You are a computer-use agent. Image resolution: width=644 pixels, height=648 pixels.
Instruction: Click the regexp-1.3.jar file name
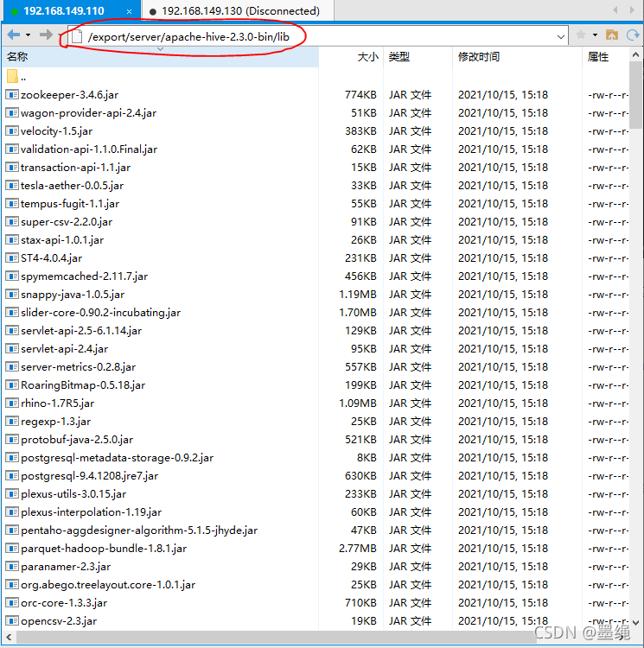coord(56,422)
